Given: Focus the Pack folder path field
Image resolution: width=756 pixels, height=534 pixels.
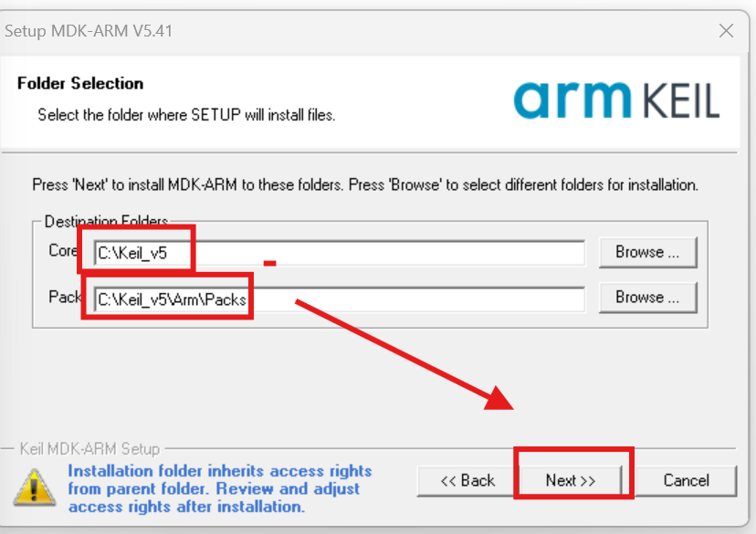Looking at the screenshot, I should (340, 299).
